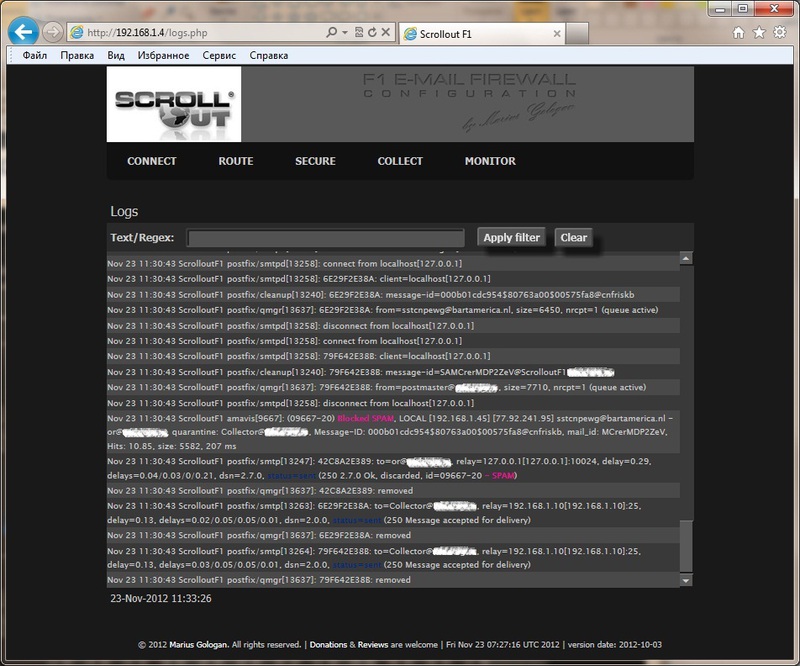Stop loading with the X icon

pos(386,32)
